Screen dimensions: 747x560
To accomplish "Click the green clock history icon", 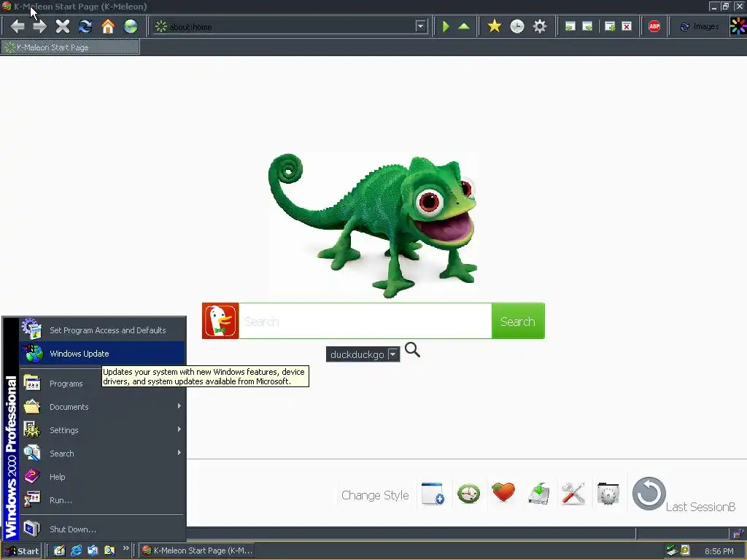I will click(469, 494).
